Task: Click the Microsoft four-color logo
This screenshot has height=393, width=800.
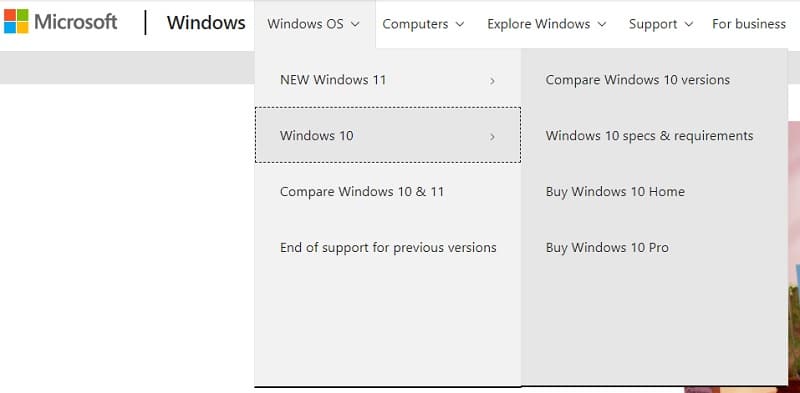Action: [16, 21]
